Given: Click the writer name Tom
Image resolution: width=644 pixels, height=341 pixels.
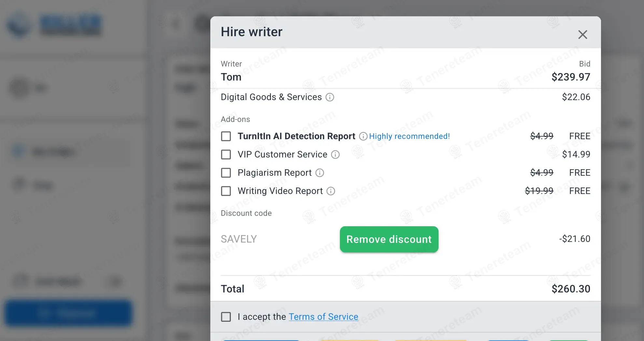Looking at the screenshot, I should tap(231, 77).
